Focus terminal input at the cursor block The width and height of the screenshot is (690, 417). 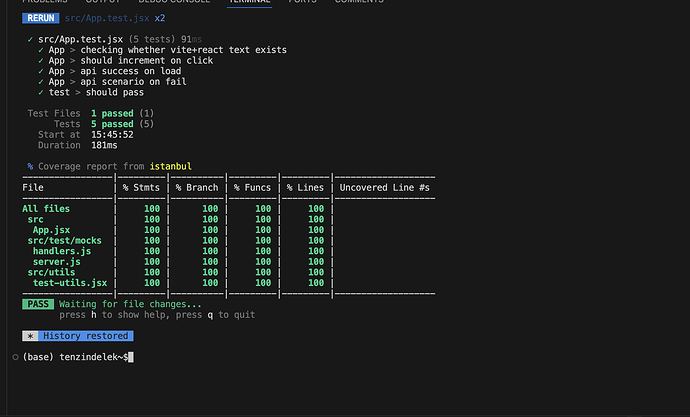[131, 357]
